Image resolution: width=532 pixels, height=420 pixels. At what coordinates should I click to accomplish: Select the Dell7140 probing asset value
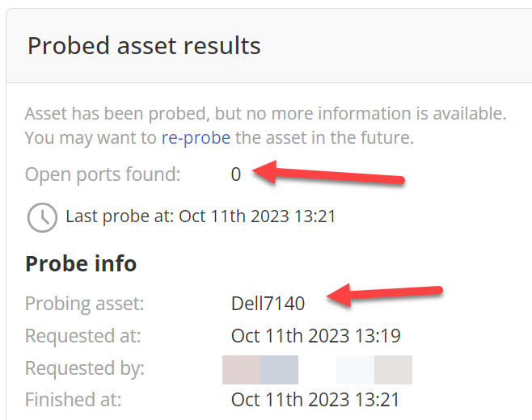[268, 304]
